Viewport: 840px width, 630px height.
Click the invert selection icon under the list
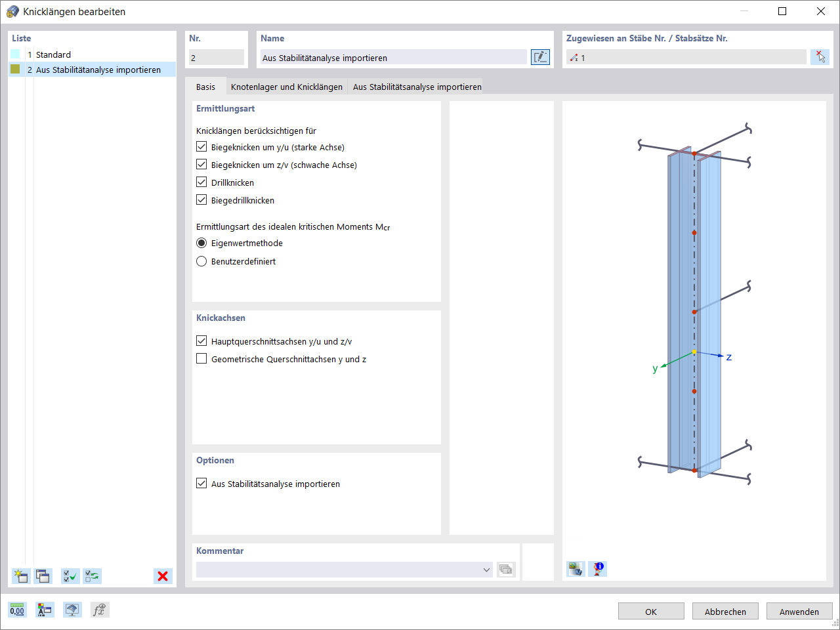(x=92, y=576)
